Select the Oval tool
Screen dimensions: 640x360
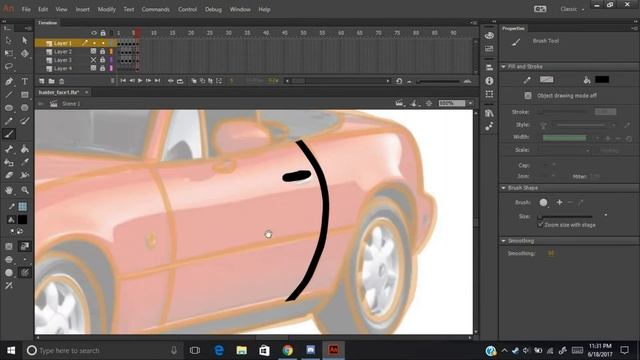(x=9, y=108)
